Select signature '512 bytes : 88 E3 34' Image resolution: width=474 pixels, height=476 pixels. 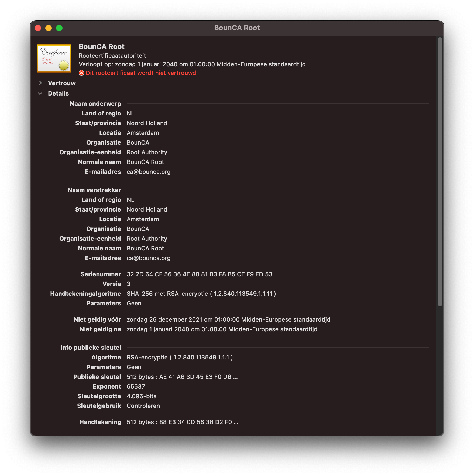[183, 422]
